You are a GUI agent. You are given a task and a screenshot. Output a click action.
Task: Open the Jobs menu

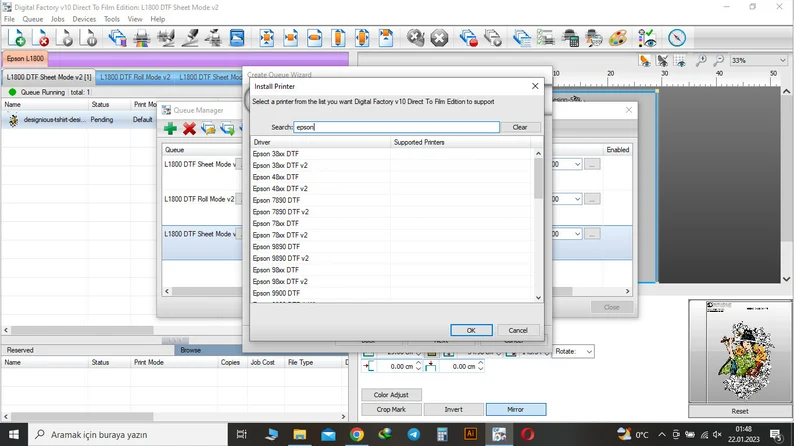pyautogui.click(x=57, y=19)
